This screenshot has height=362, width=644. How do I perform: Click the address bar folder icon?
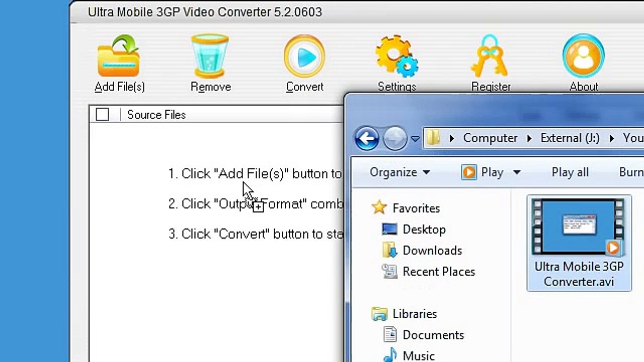(x=433, y=138)
